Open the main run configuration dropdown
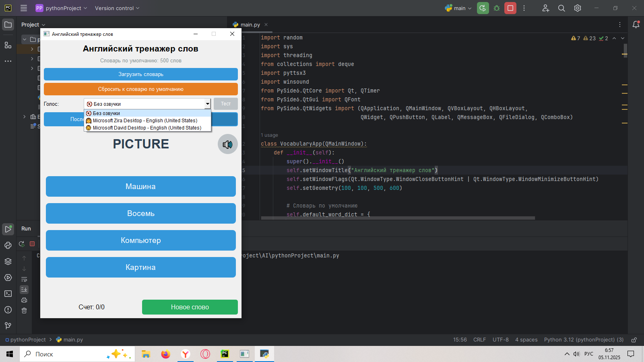The height and width of the screenshot is (362, 644). (x=458, y=8)
